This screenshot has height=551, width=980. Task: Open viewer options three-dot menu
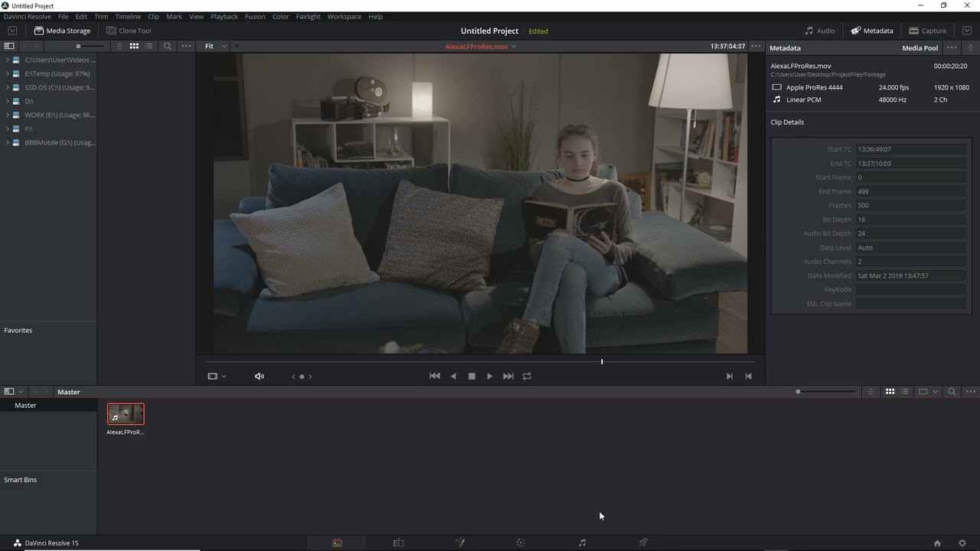[x=756, y=46]
